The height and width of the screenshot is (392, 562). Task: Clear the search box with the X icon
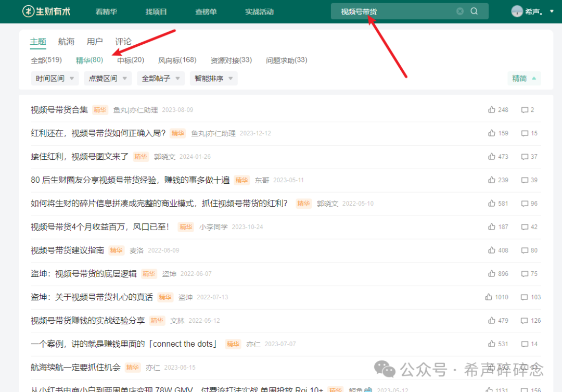tap(460, 10)
